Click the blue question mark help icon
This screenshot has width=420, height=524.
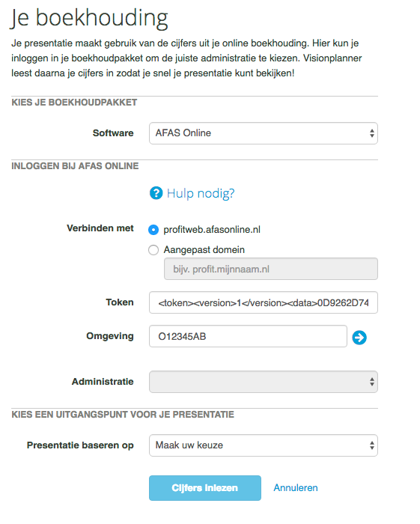pyautogui.click(x=156, y=193)
